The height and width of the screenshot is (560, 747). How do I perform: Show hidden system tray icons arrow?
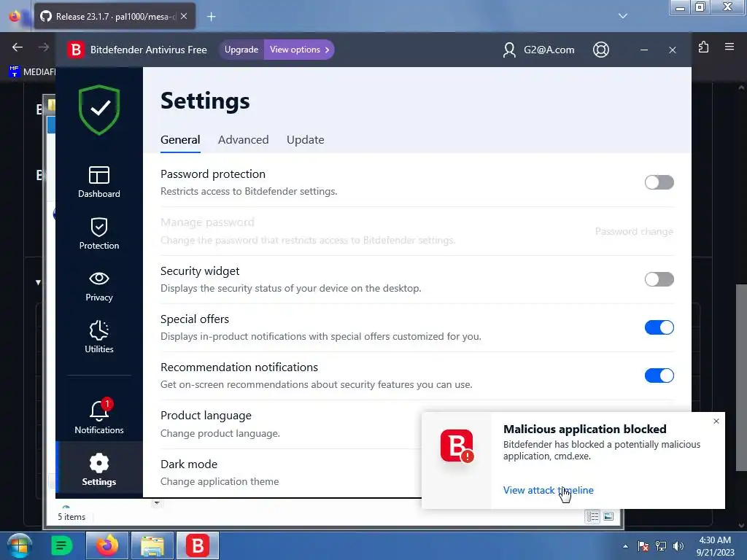(x=625, y=546)
